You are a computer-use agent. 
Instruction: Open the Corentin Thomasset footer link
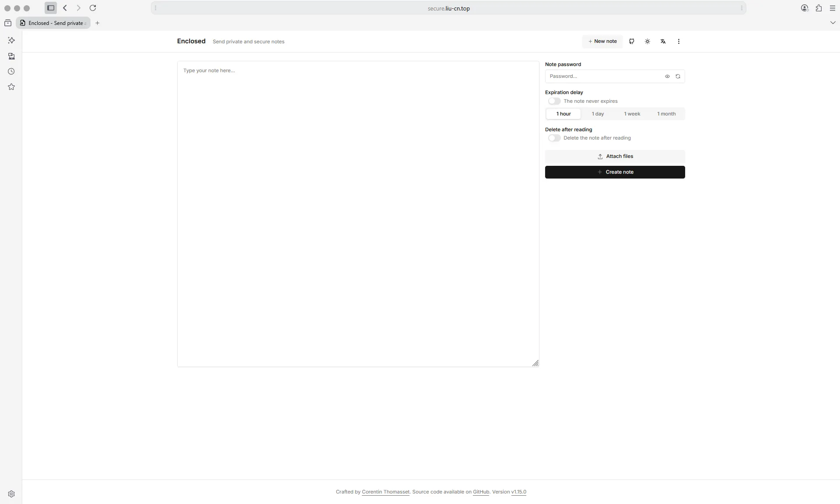(385, 492)
